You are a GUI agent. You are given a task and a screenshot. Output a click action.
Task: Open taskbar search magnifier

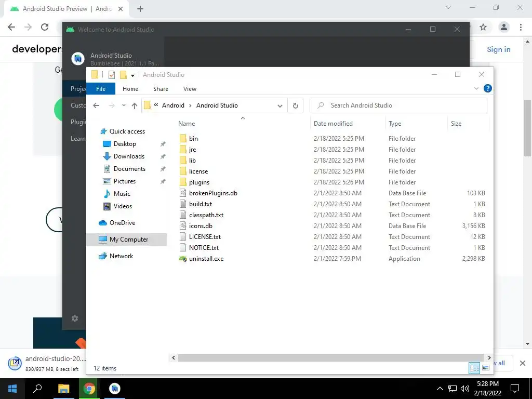click(x=37, y=389)
